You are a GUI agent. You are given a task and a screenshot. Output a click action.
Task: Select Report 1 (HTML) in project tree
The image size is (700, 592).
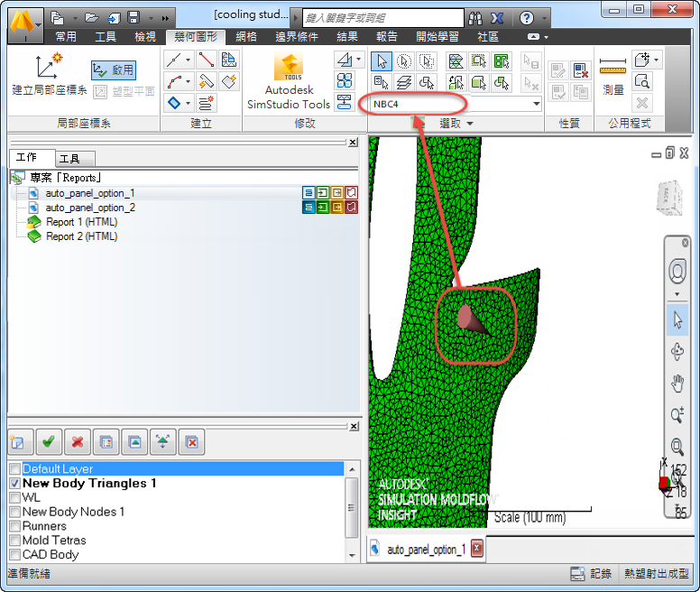[x=82, y=222]
